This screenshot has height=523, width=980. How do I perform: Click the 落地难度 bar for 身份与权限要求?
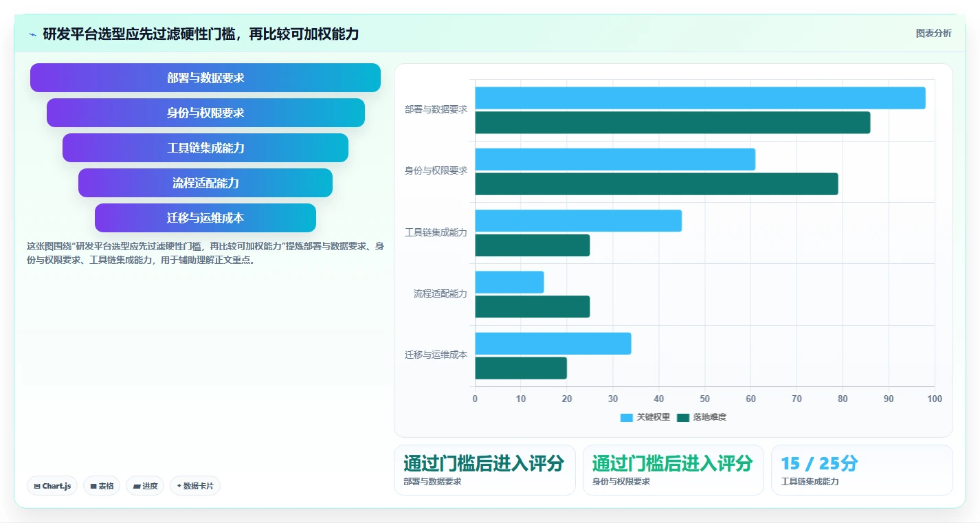[656, 183]
